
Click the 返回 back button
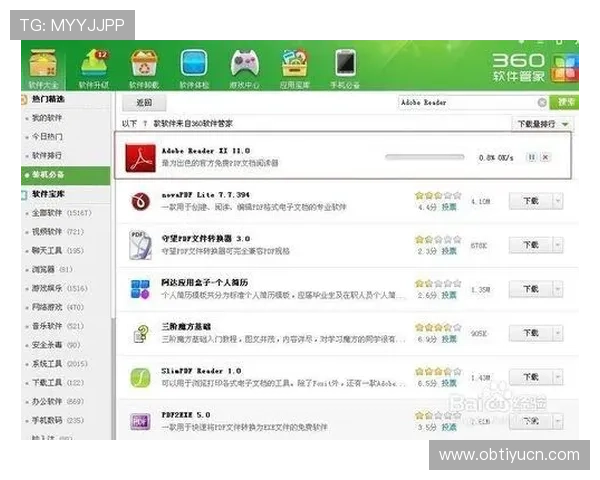point(144,103)
